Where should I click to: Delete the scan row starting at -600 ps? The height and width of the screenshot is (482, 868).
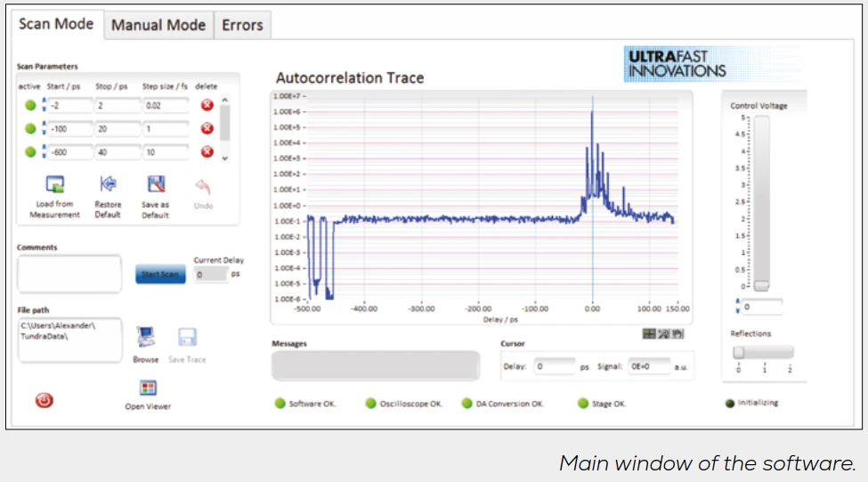(207, 151)
